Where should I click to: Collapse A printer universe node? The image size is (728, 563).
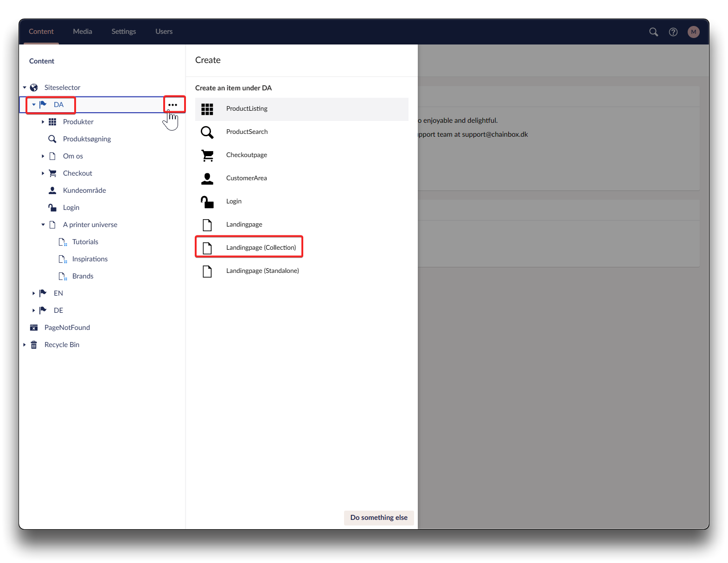[43, 225]
